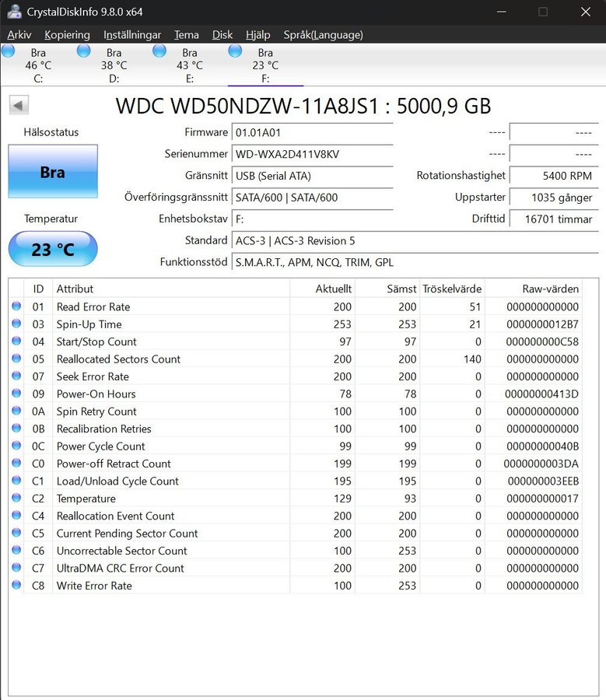This screenshot has width=606, height=700.
Task: Switch to drive E: at 43 °C
Action: tap(190, 65)
